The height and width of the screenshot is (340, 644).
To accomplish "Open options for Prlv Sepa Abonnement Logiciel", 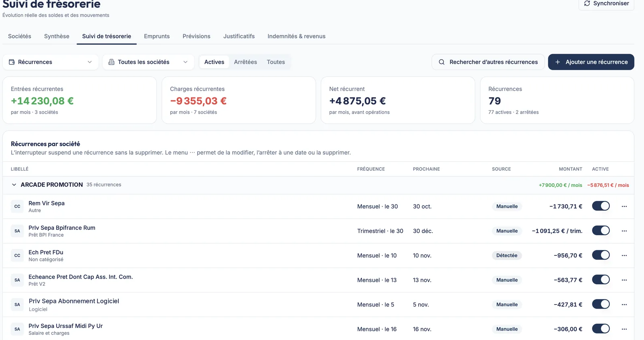I will pyautogui.click(x=624, y=305).
